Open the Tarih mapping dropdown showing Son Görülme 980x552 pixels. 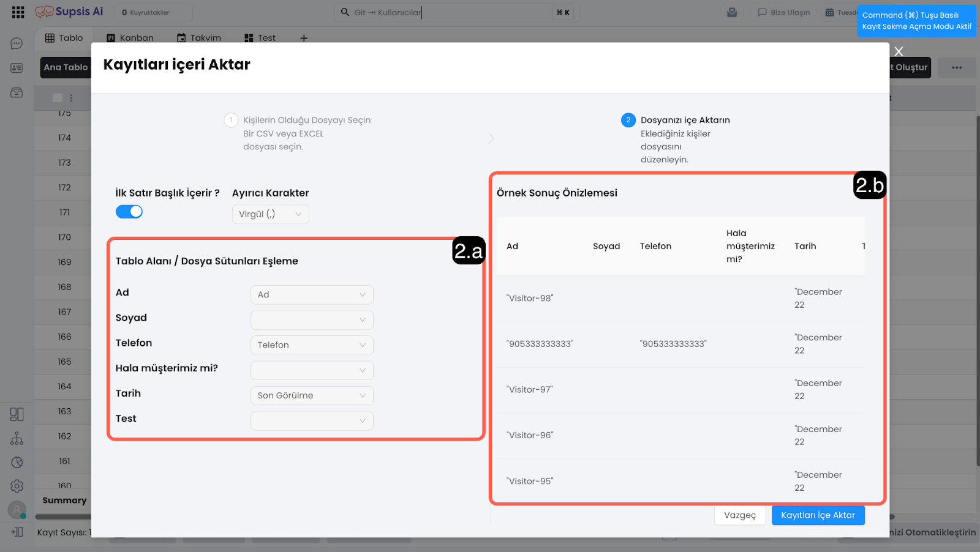pyautogui.click(x=312, y=396)
